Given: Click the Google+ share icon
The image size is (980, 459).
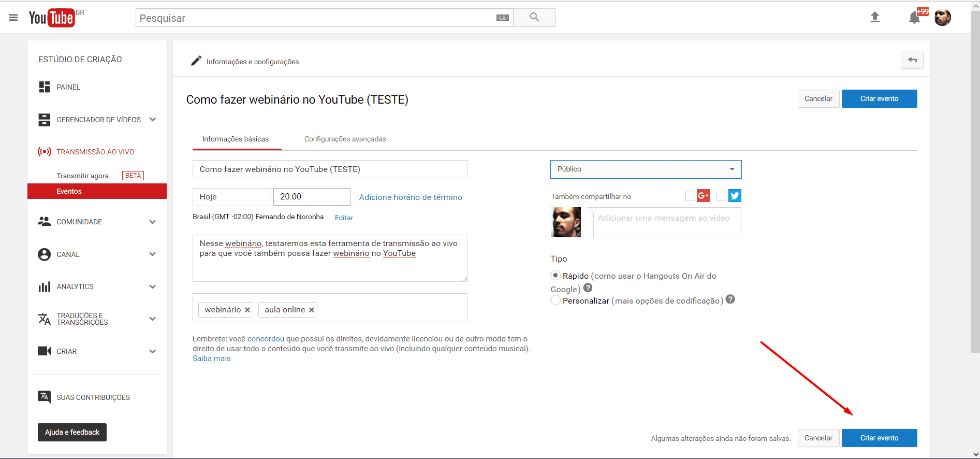Looking at the screenshot, I should (703, 195).
